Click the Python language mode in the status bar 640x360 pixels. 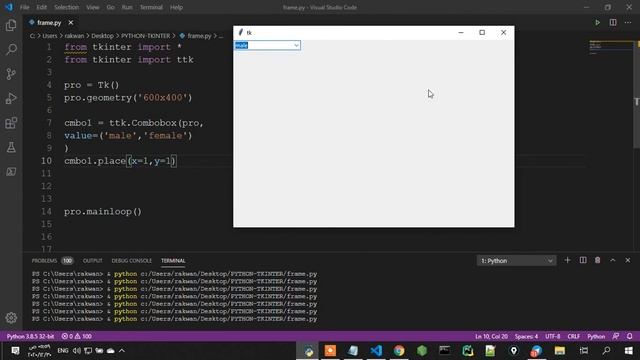[x=596, y=336]
